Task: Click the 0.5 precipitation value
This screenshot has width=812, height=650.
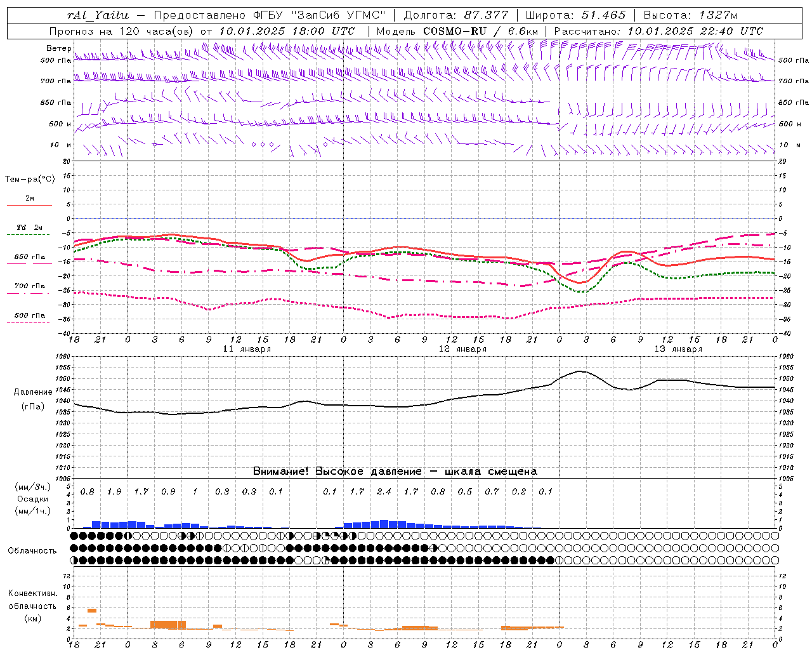Action: [x=465, y=492]
